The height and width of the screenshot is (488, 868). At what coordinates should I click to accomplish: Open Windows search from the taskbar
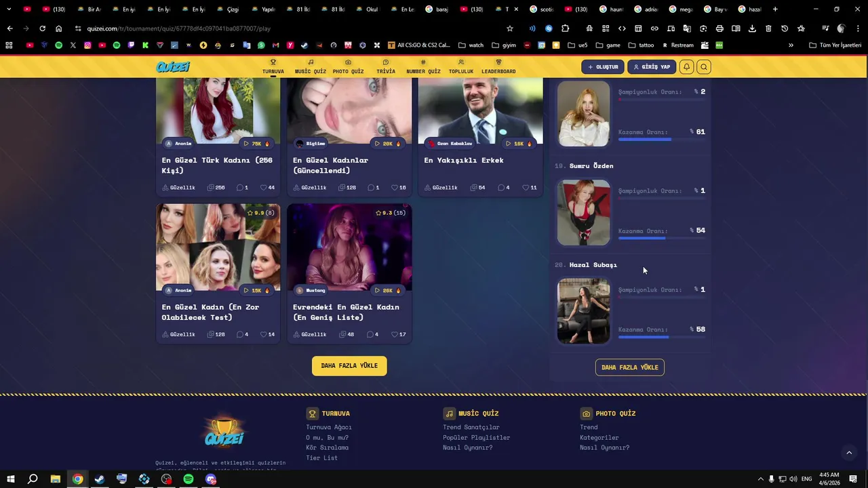[x=33, y=479]
